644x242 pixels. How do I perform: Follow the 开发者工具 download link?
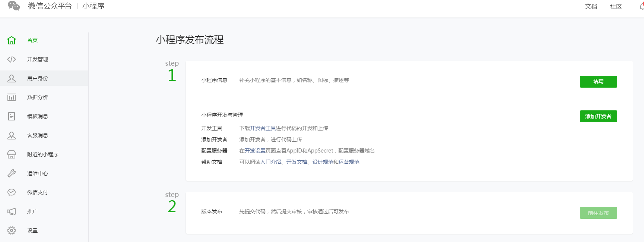point(263,128)
